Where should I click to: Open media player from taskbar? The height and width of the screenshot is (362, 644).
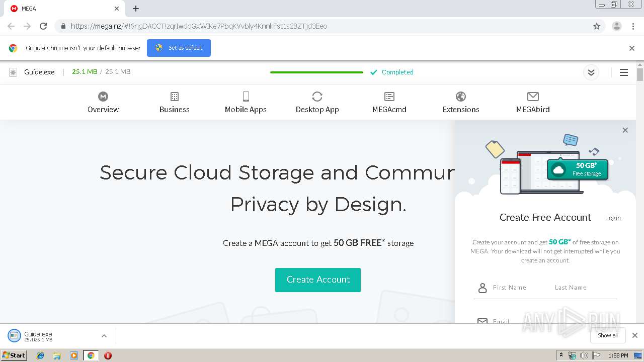74,355
